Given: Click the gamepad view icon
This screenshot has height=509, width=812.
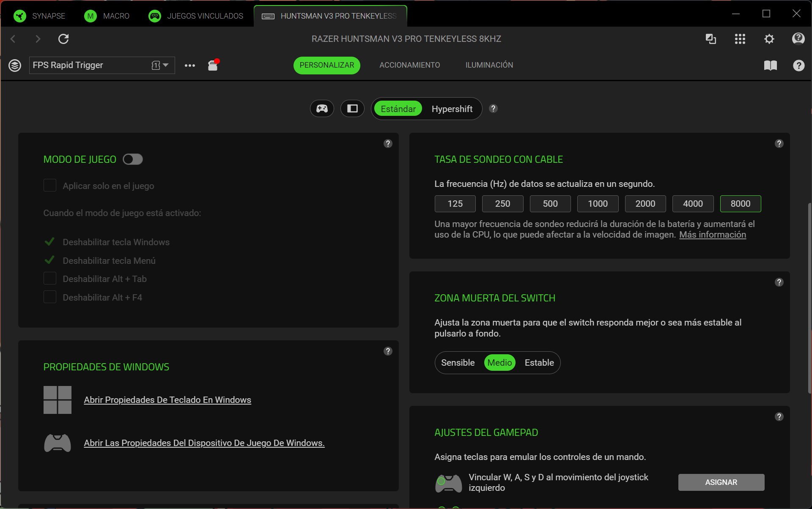Looking at the screenshot, I should pos(322,109).
